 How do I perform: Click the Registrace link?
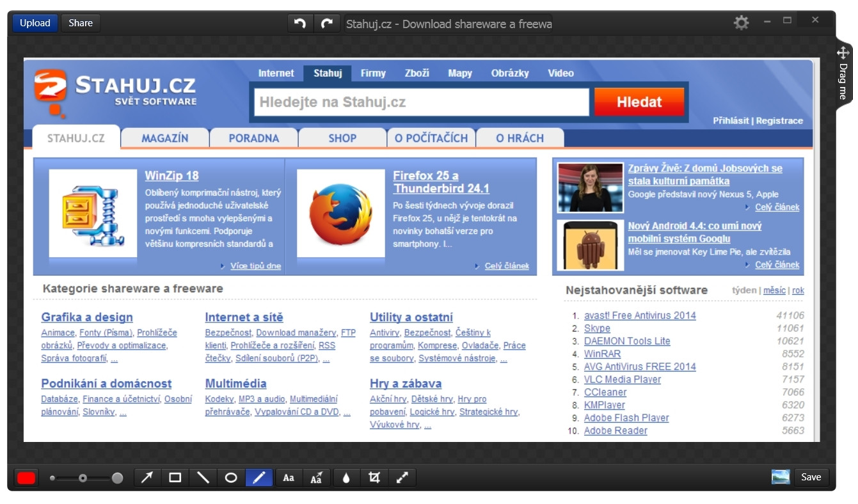point(779,120)
